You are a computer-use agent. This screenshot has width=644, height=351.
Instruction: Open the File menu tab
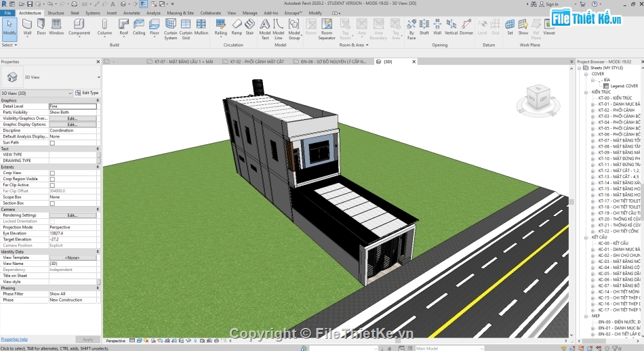coord(7,13)
